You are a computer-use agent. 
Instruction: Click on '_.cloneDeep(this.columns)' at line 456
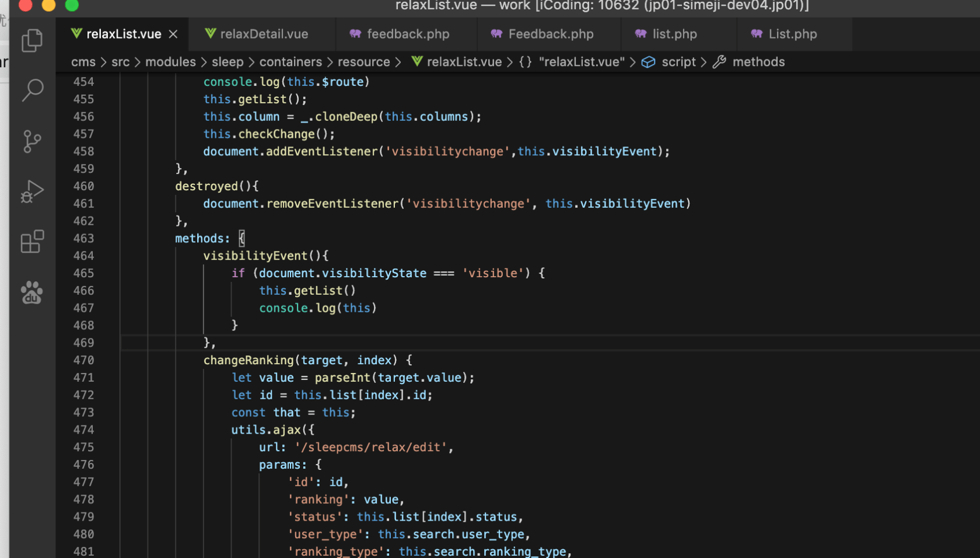(387, 117)
